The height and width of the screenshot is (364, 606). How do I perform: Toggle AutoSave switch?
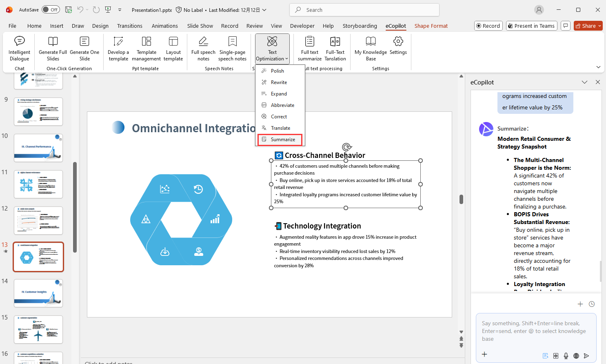(51, 10)
